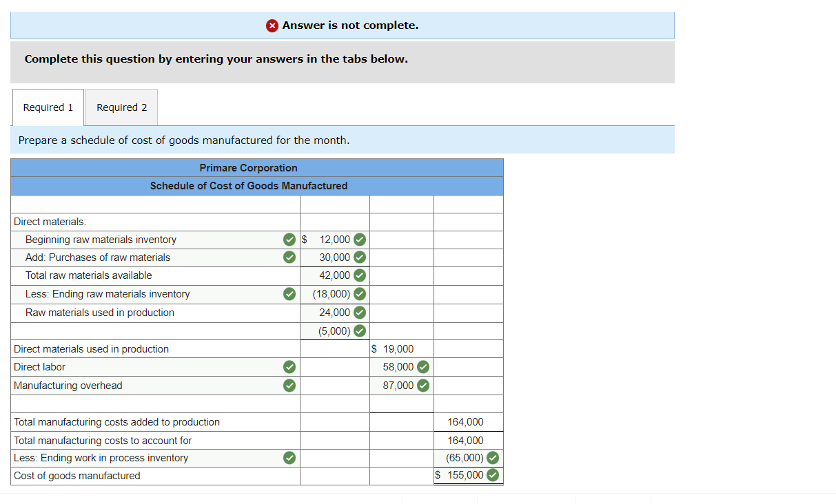The image size is (836, 504).
Task: Click checkmark beside Less: Ending raw materials inventory label
Action: click(x=289, y=294)
